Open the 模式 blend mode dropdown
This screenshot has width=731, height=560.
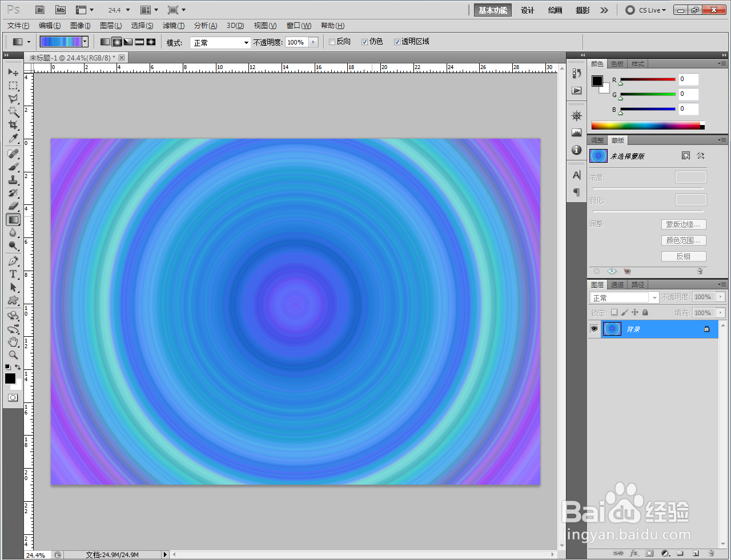[220, 43]
